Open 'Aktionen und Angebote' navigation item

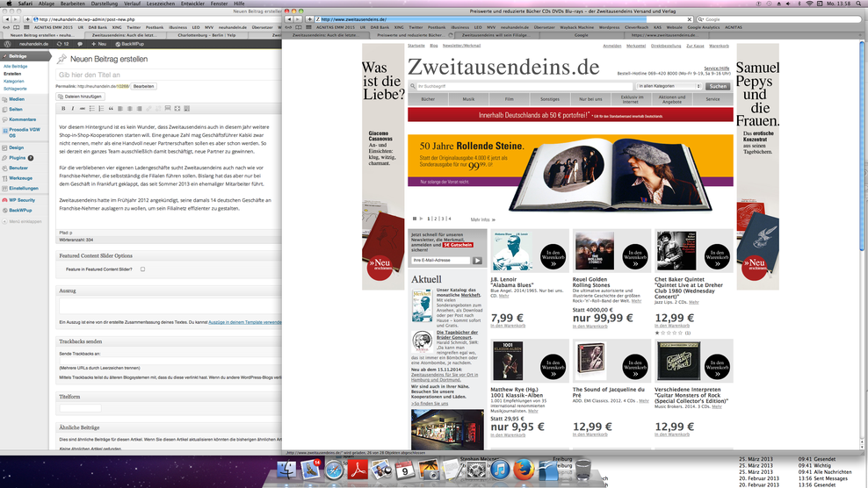672,99
